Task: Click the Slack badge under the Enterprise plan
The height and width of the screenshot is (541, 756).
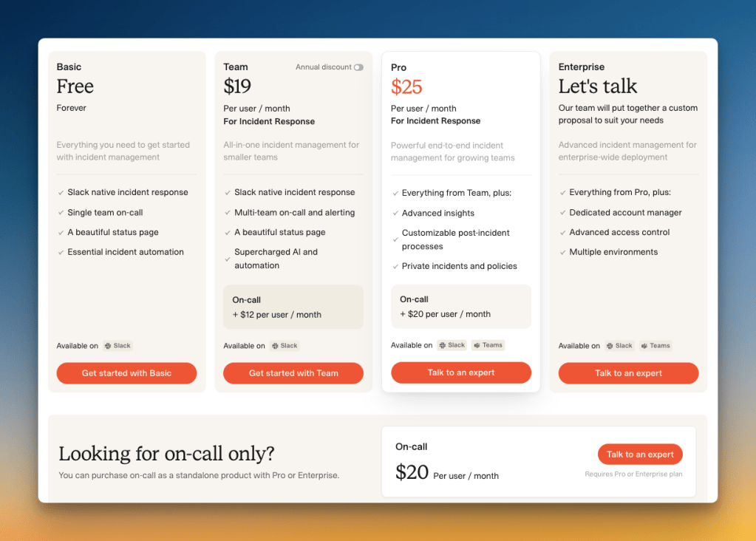Action: coord(619,345)
